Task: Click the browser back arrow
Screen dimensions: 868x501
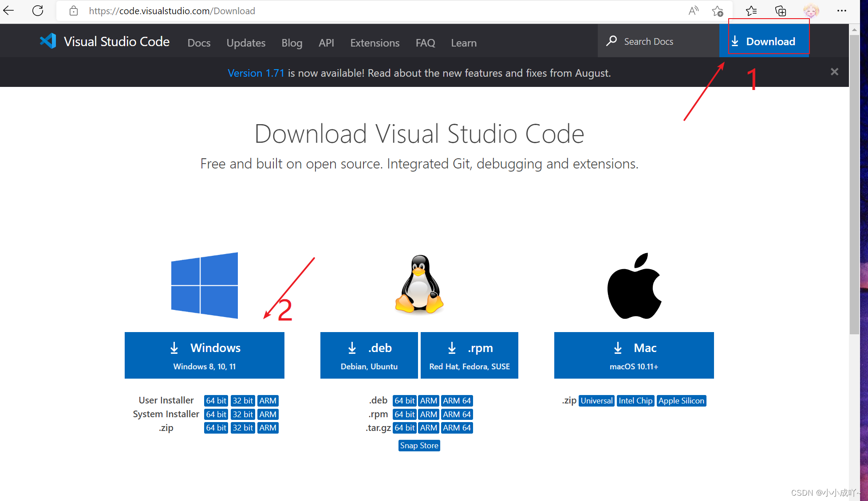Action: click(9, 11)
